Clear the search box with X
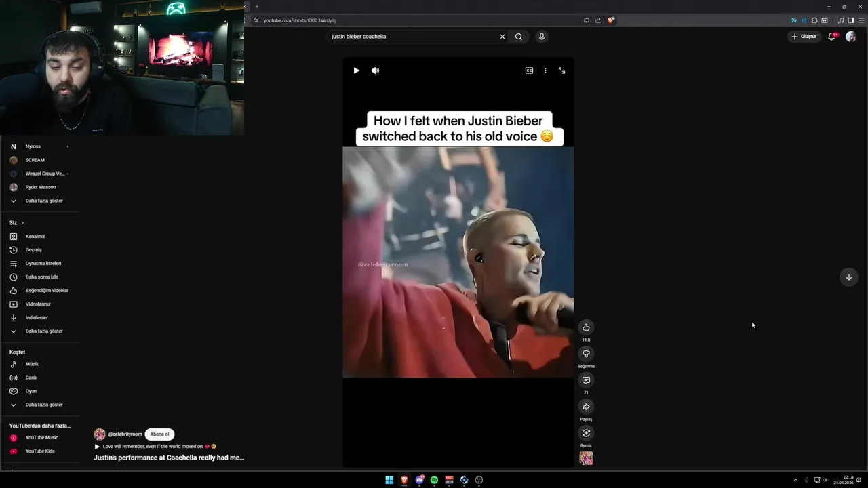 502,37
